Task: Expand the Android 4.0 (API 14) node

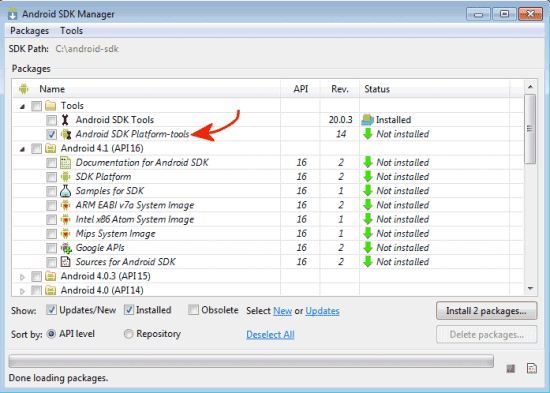Action: point(22,291)
